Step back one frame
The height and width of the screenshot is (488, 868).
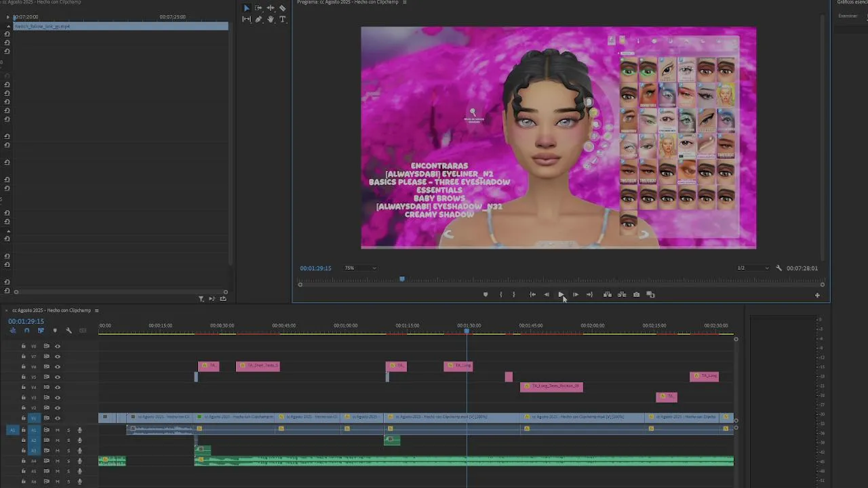[547, 294]
